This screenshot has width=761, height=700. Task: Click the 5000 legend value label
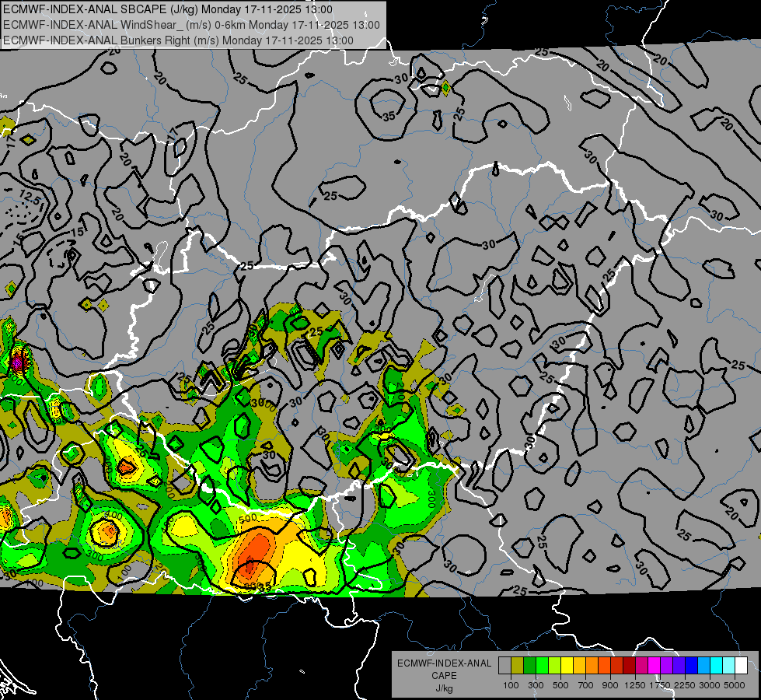click(x=735, y=685)
